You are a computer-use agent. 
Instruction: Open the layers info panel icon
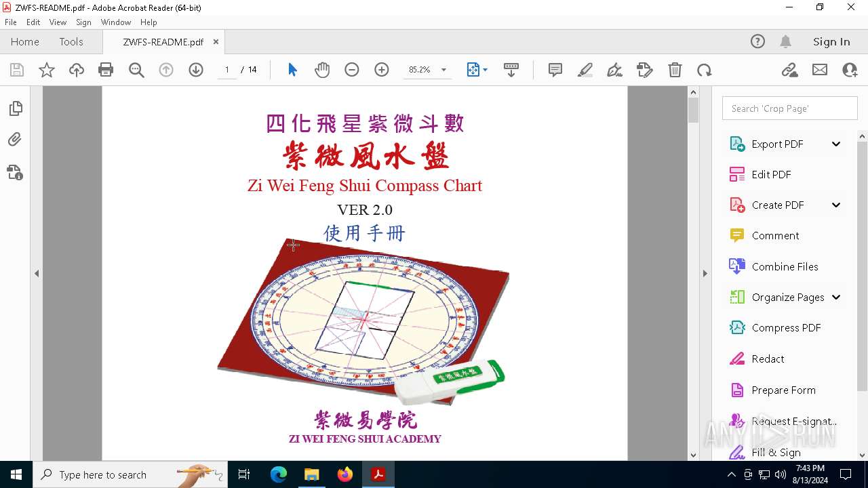tap(15, 172)
